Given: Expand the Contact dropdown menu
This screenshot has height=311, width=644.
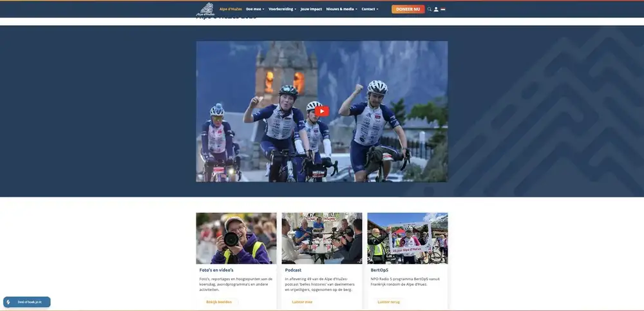Looking at the screenshot, I should (x=370, y=9).
